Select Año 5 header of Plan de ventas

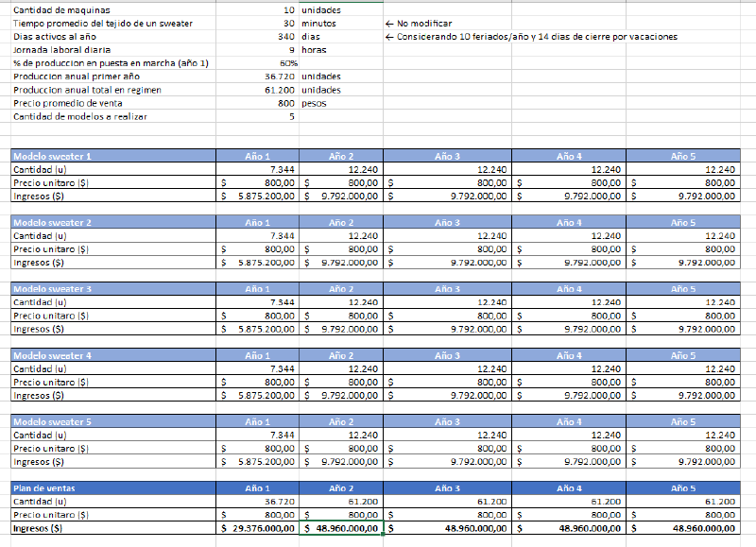pos(683,488)
